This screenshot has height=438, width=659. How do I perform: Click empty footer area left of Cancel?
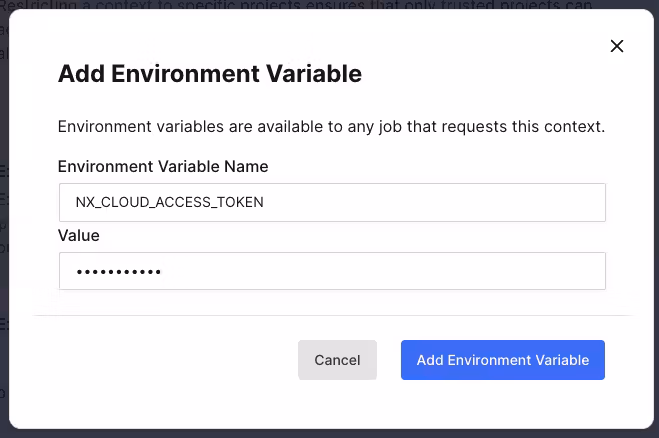[160, 360]
